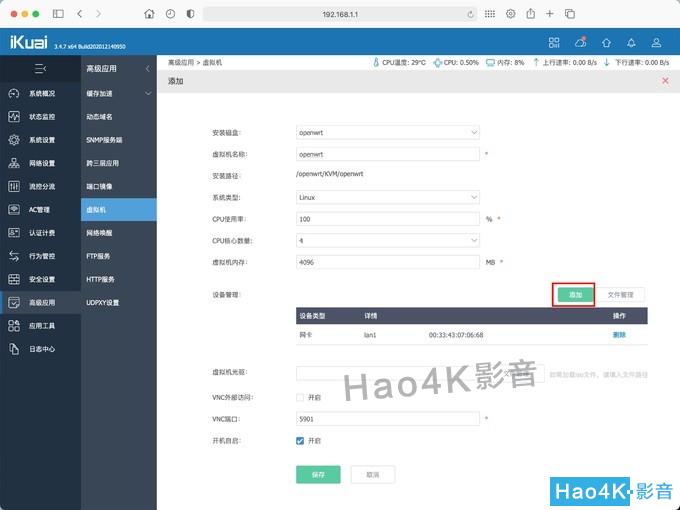
Task: Open the CPU核心数量 dropdown
Action: [388, 240]
